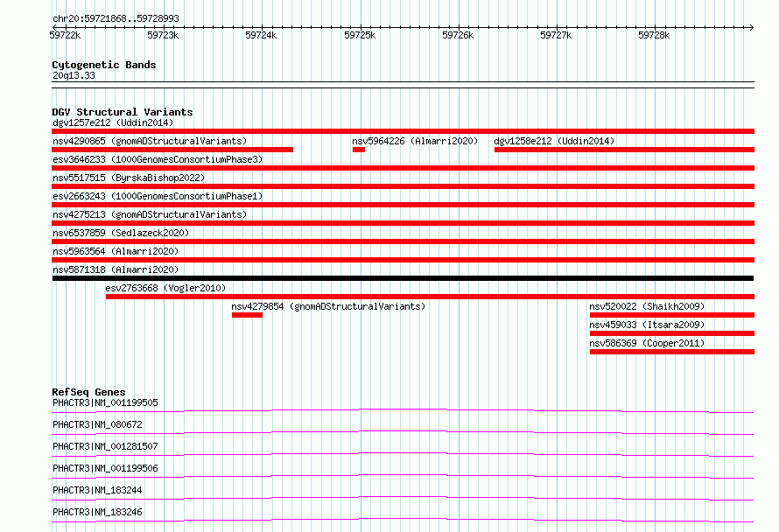This screenshot has width=779, height=532.
Task: Click nsv586369 (Cooper2011) variant label
Action: click(647, 343)
